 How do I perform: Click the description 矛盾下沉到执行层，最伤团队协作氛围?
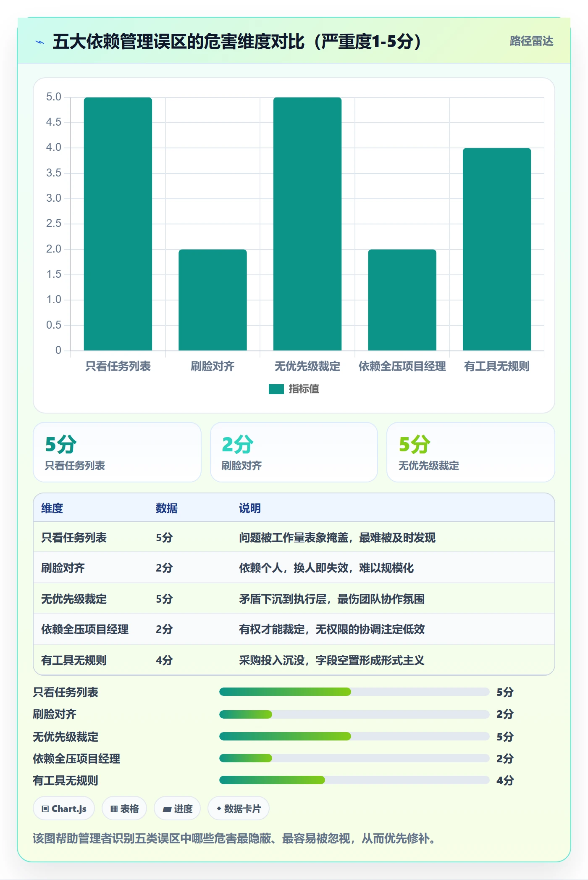tap(332, 599)
